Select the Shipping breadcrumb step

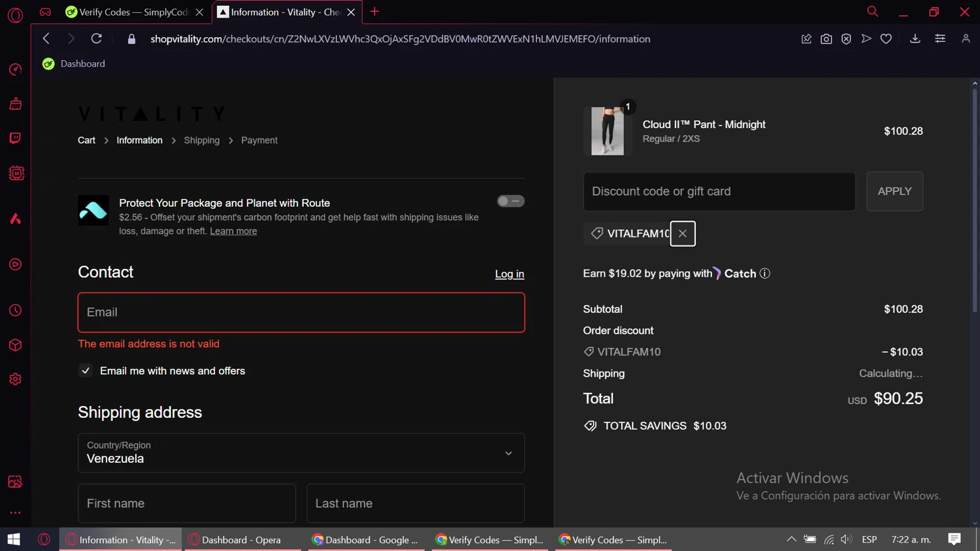[202, 140]
